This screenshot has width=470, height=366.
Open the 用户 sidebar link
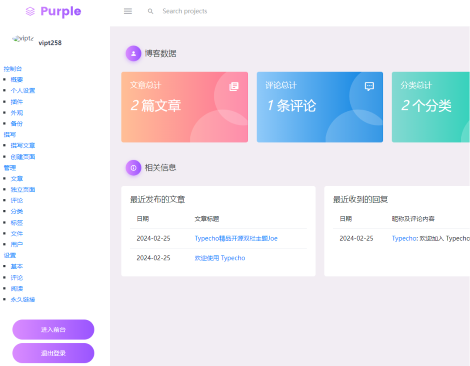point(17,244)
